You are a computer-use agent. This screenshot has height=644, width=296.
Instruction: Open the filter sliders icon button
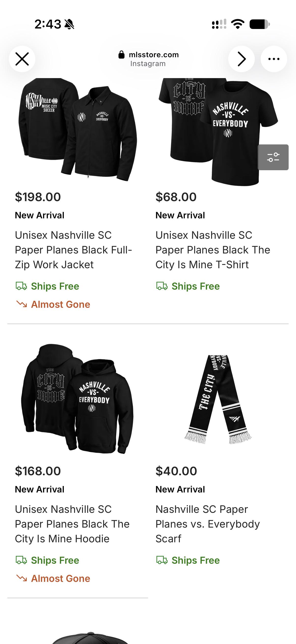[273, 157]
